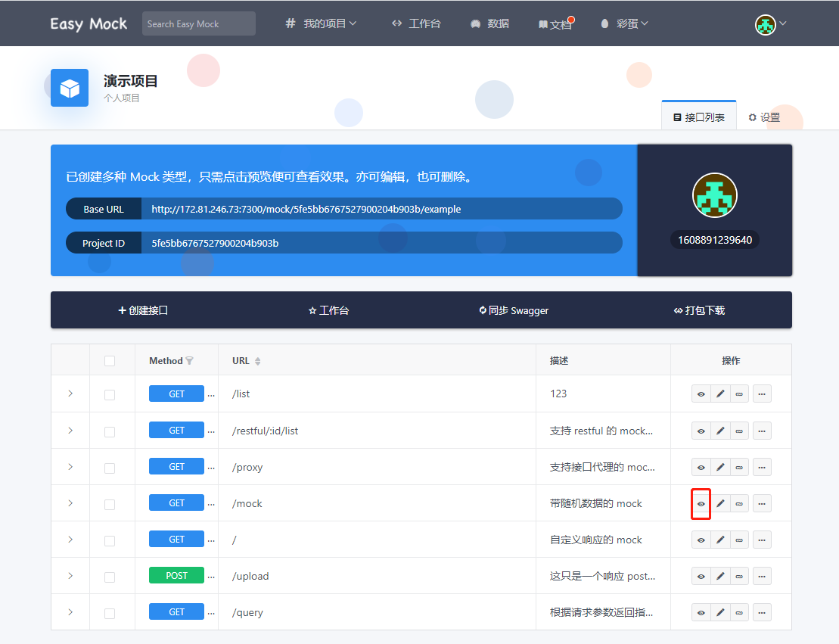Click 同步 Swagger button
The height and width of the screenshot is (644, 839).
tap(514, 310)
